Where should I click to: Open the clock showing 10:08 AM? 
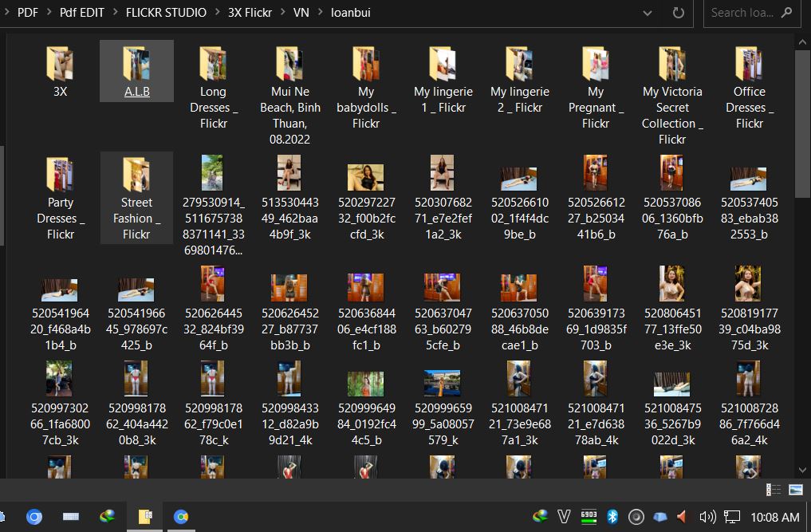click(774, 517)
